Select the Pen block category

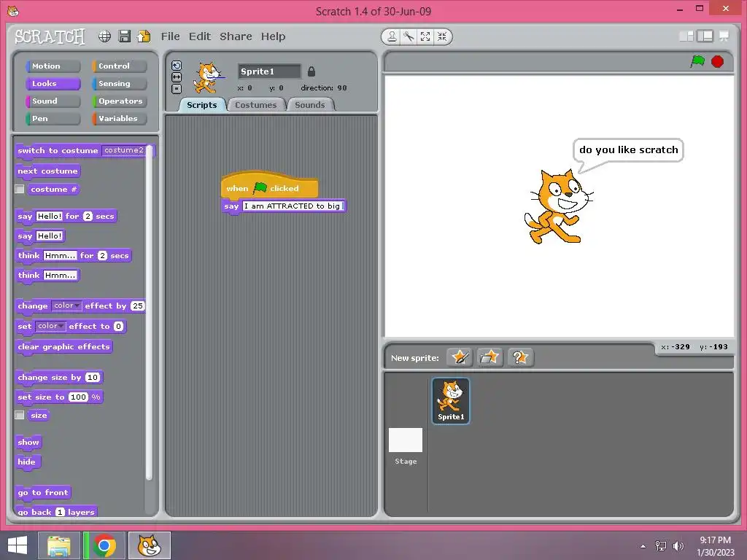(53, 119)
